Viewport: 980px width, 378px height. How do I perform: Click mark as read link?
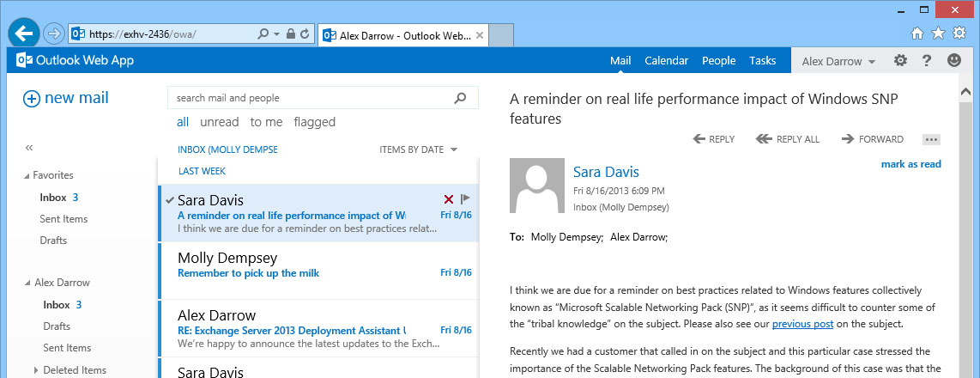click(910, 164)
